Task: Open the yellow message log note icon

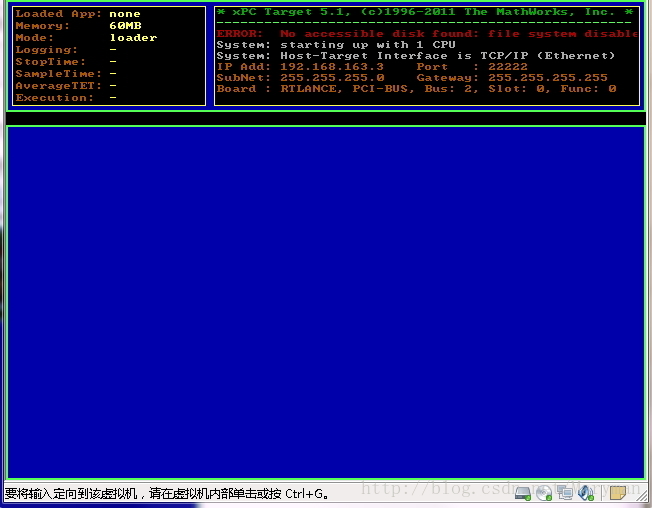Action: click(617, 493)
